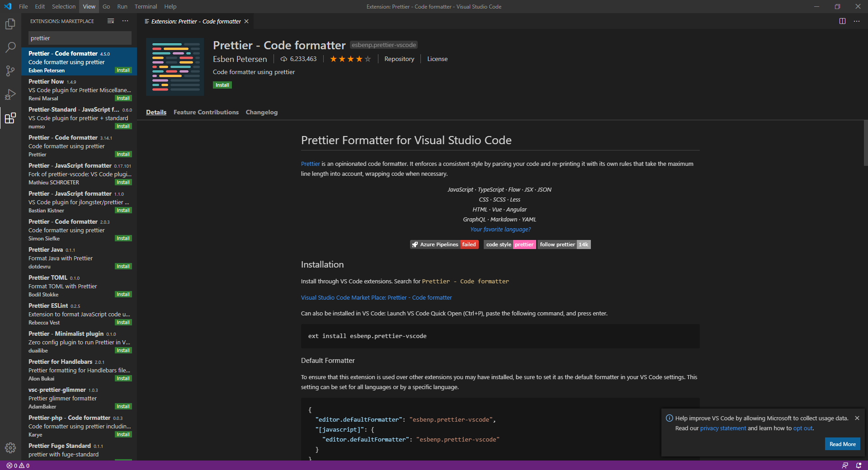868x470 pixels.
Task: Open the Terminal menu
Action: [x=146, y=6]
